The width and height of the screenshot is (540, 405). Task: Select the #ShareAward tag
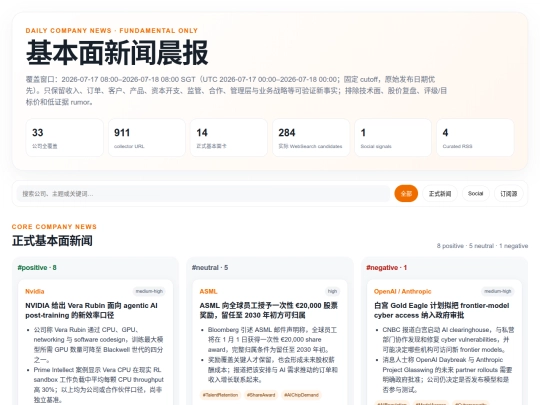[261, 395]
